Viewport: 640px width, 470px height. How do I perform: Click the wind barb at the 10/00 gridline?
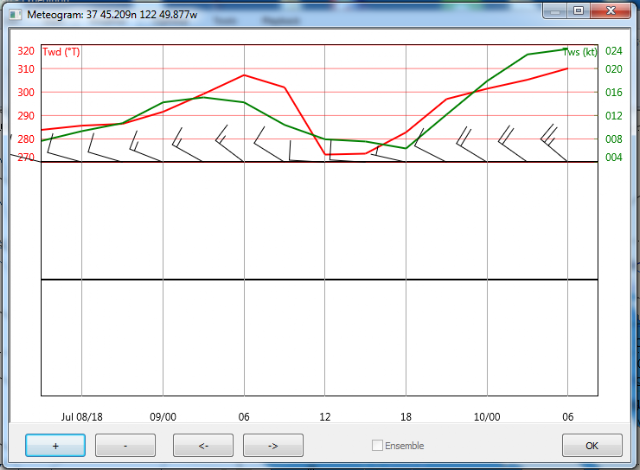[472, 144]
